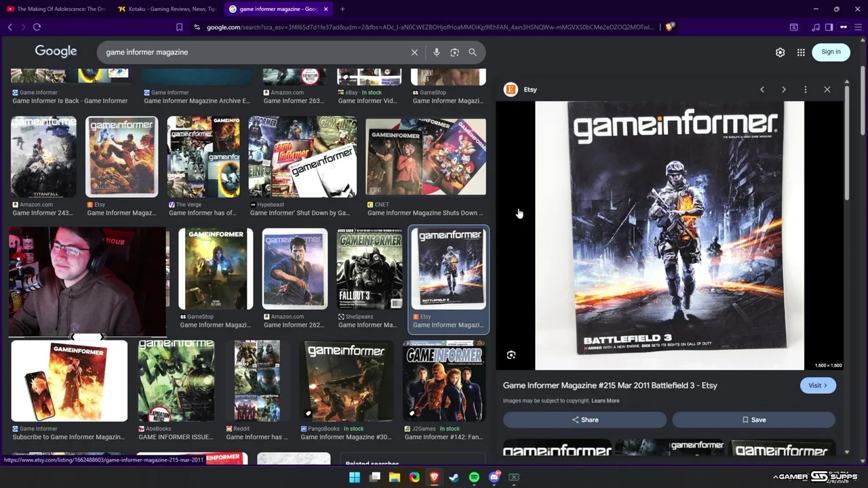Start a voice search with the microphone icon
Image resolution: width=868 pixels, height=488 pixels.
[436, 52]
